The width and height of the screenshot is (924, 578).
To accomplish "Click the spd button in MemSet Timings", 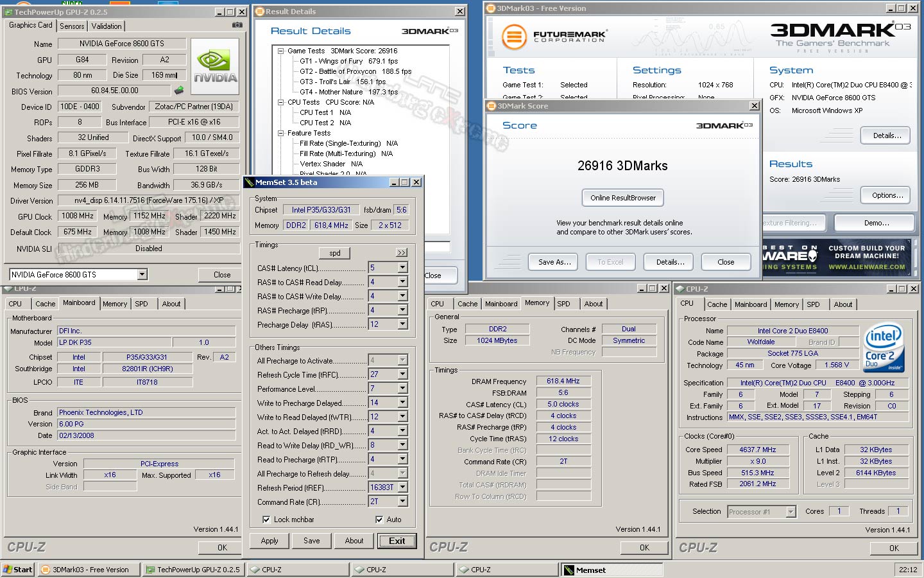I will [335, 253].
